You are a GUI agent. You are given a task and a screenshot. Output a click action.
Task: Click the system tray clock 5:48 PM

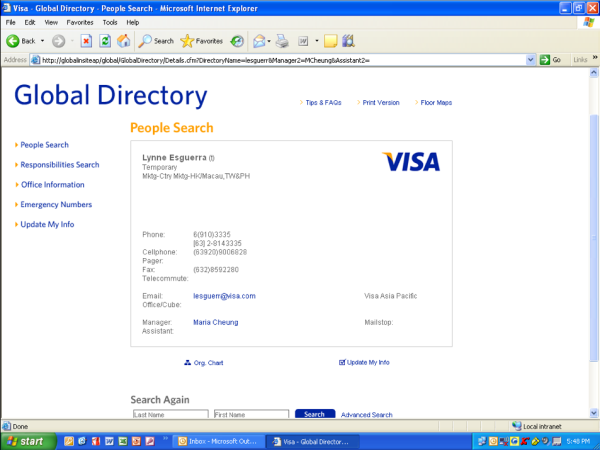pyautogui.click(x=578, y=442)
